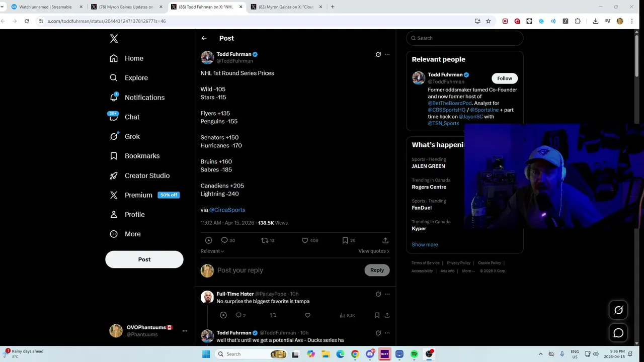Image resolution: width=644 pixels, height=362 pixels.
Task: Open Full-Time Hater's profile avatar
Action: tap(207, 297)
